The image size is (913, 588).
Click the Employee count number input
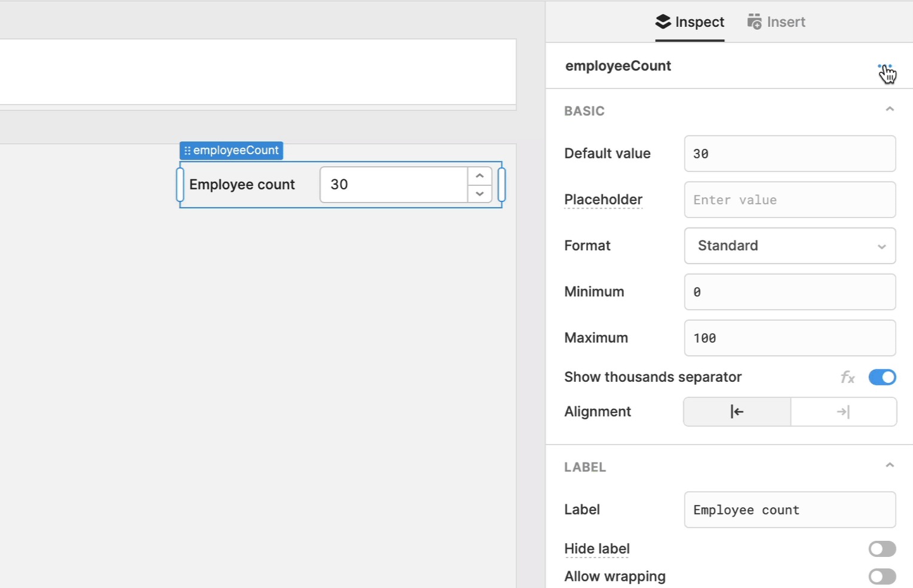394,185
